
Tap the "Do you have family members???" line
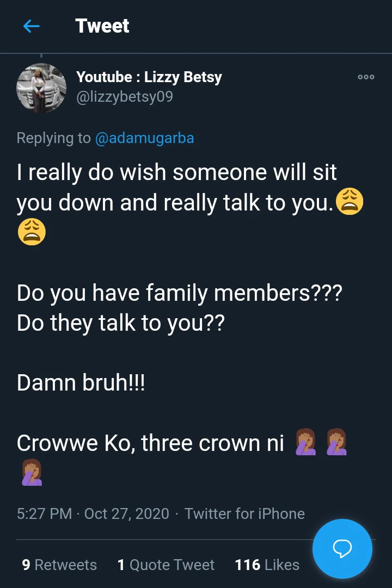[180, 294]
